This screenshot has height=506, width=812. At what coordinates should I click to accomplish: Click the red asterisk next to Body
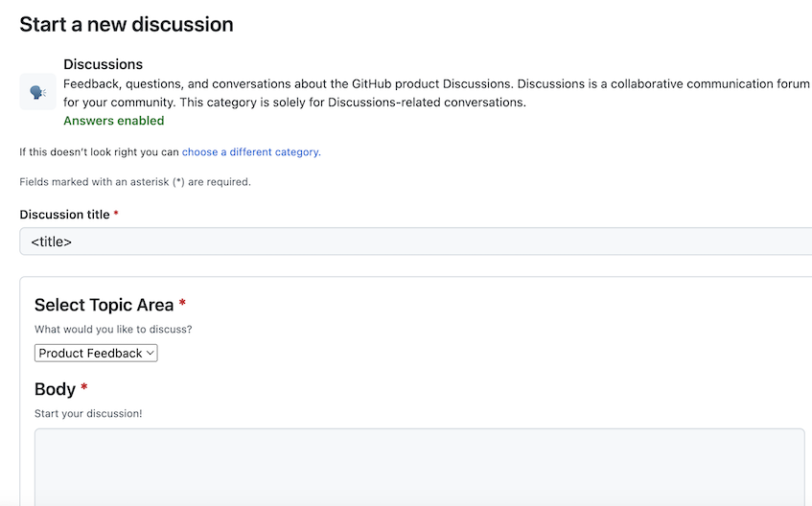(84, 389)
